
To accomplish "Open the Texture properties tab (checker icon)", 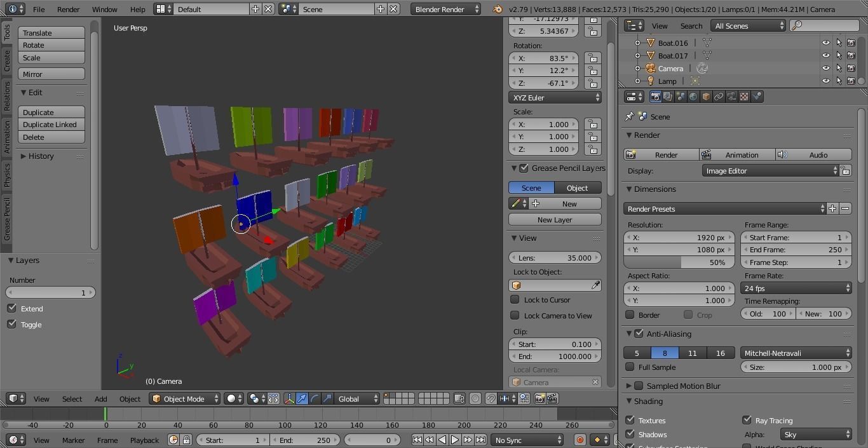I will [744, 97].
